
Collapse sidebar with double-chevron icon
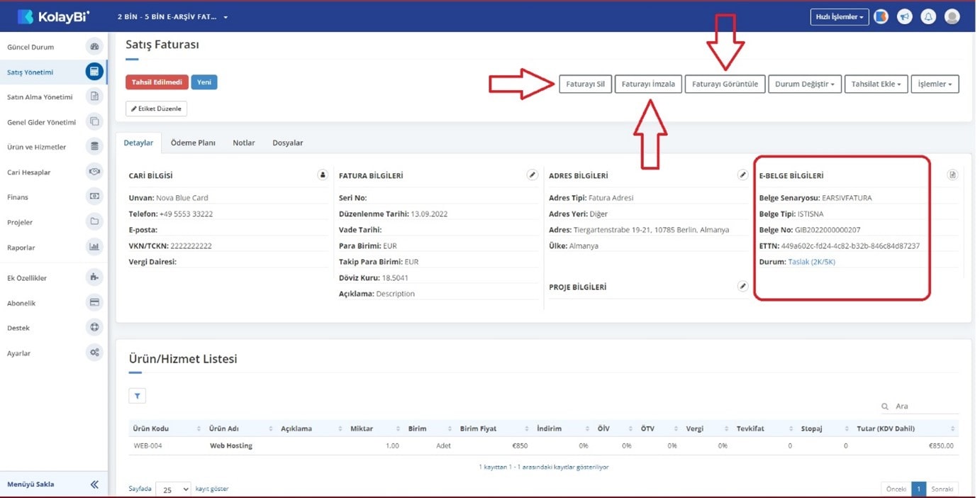click(94, 485)
